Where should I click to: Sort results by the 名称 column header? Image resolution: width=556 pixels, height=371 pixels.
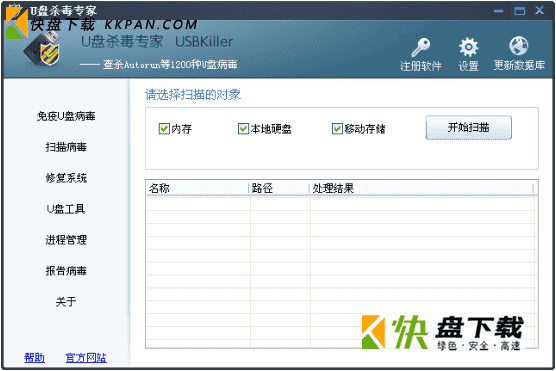(x=197, y=188)
